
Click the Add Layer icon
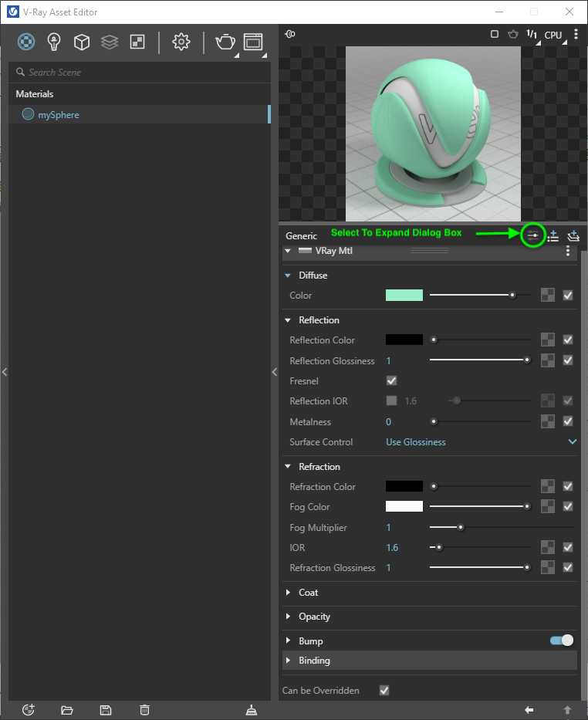(573, 236)
